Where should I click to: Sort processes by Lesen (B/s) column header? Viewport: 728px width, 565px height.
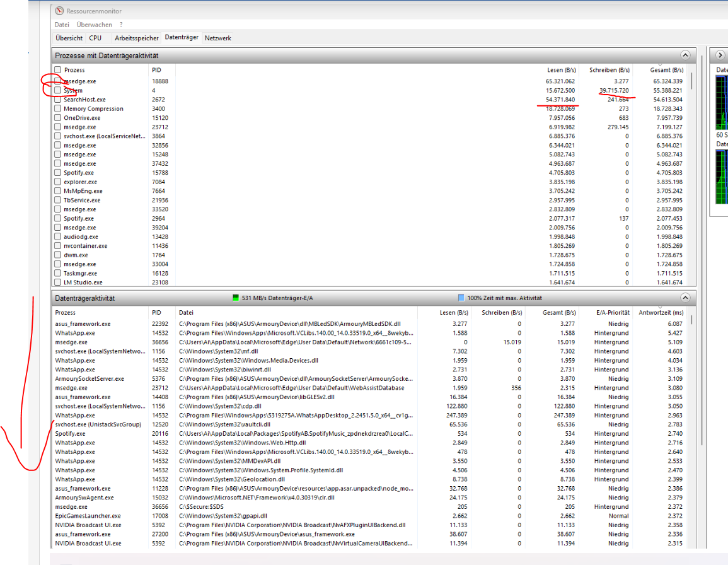click(x=561, y=70)
